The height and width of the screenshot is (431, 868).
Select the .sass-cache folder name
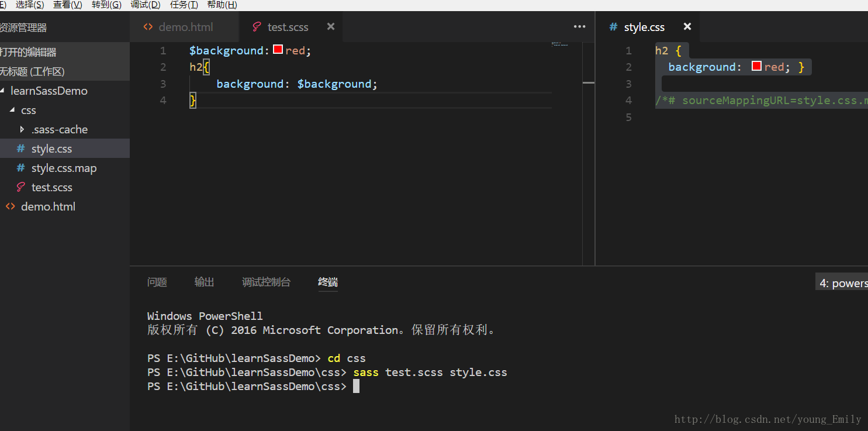[x=60, y=129]
